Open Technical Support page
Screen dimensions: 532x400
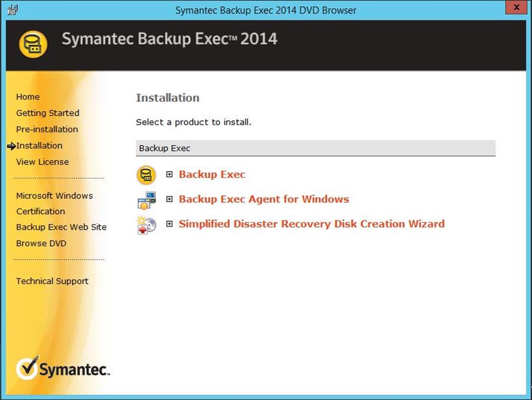pos(53,282)
